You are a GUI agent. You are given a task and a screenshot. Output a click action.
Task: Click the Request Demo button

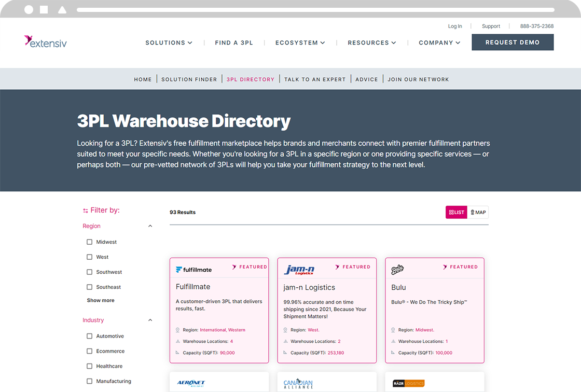tap(513, 42)
